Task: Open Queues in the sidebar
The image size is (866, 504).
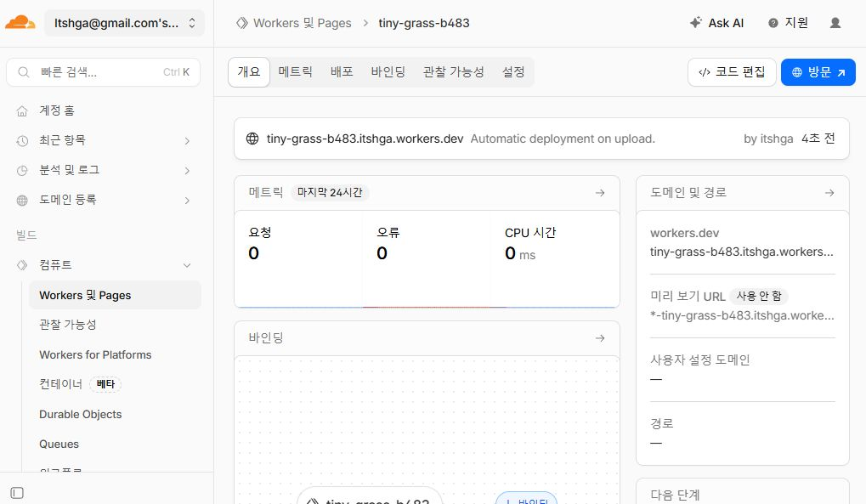Action: [x=59, y=445]
